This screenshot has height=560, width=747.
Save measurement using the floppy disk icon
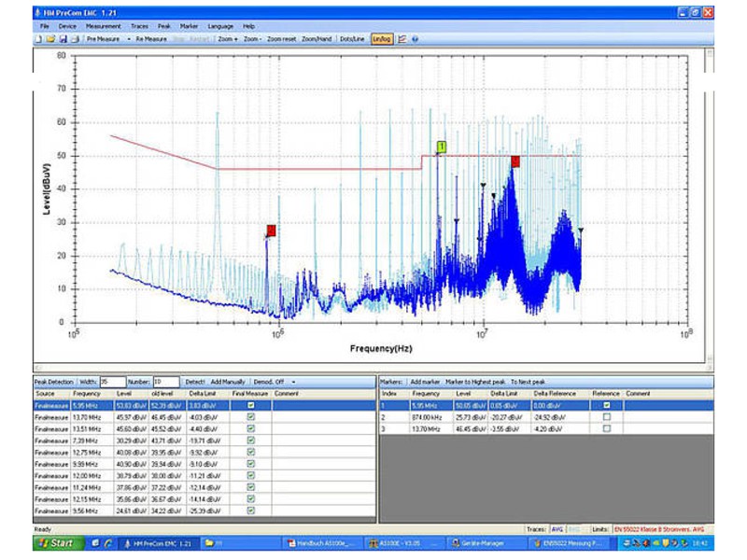coord(63,39)
